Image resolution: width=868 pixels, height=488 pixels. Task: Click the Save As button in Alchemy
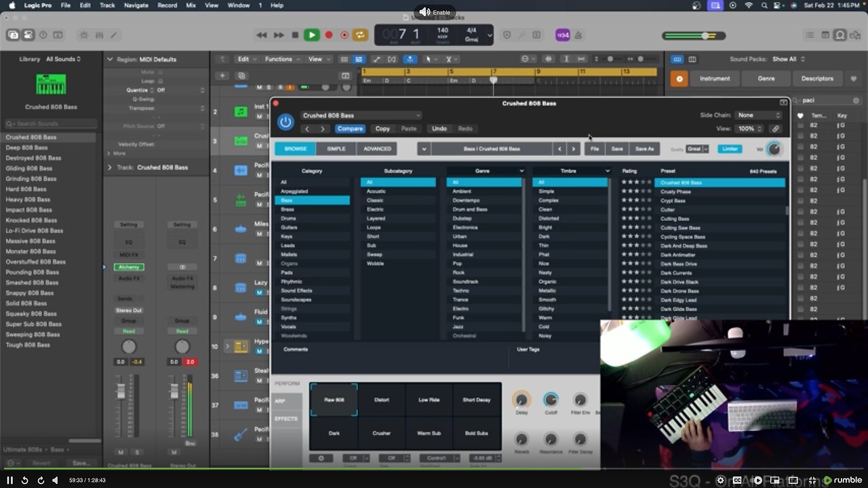coord(644,148)
